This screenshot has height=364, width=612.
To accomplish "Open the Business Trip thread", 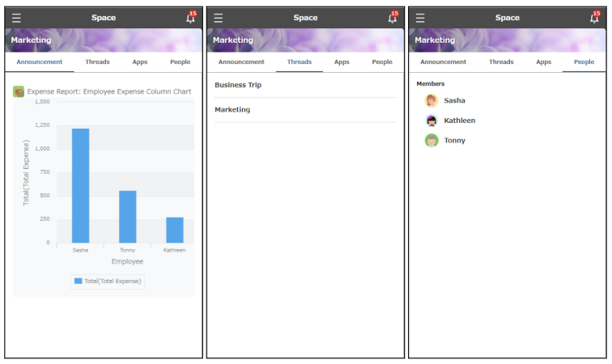I will 238,85.
